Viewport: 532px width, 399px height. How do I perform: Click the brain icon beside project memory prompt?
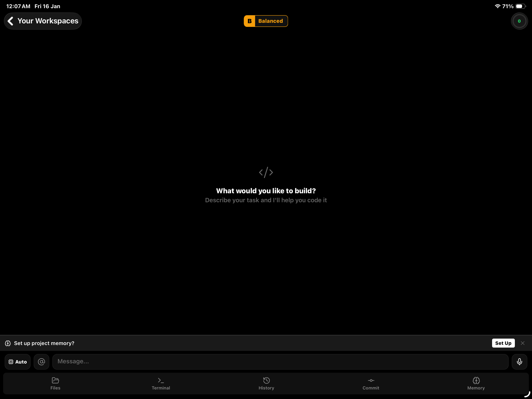point(8,343)
